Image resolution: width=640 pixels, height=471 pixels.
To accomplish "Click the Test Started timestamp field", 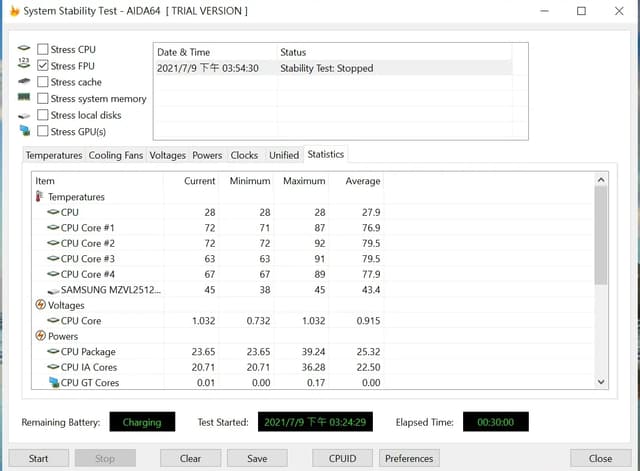I will pos(315,422).
